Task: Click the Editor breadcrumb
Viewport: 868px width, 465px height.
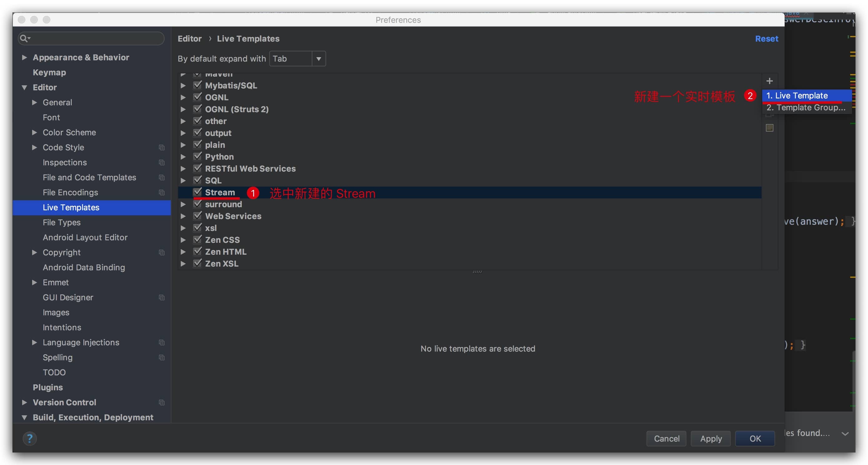Action: pos(190,39)
